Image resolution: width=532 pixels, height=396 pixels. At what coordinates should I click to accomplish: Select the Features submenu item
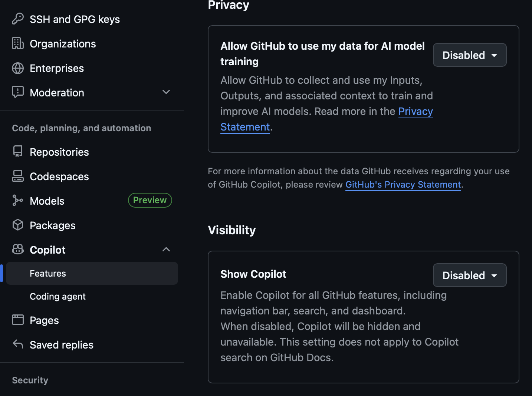48,274
